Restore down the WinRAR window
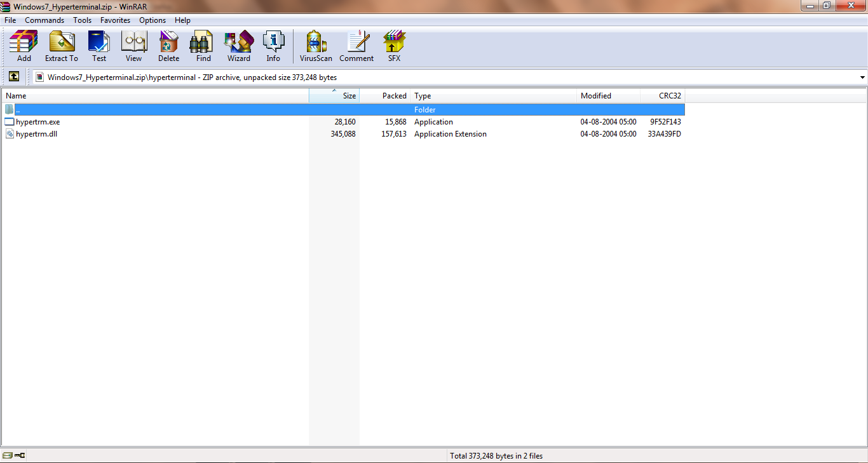 (827, 5)
